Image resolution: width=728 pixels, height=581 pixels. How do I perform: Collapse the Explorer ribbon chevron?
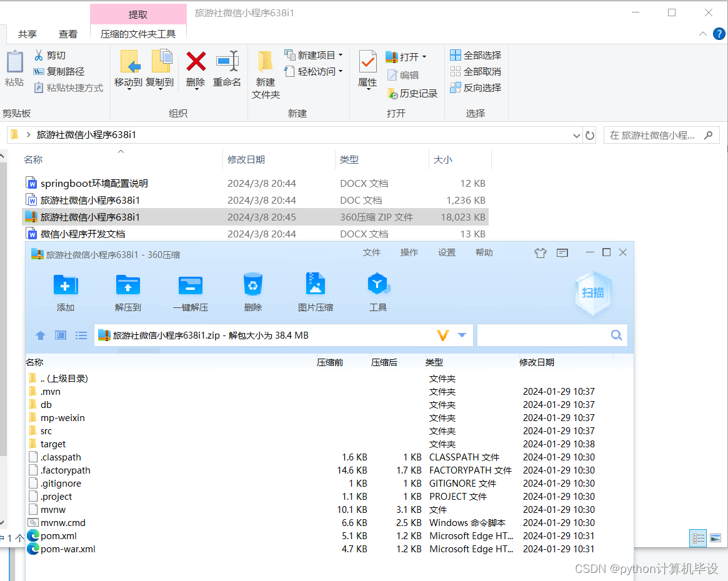[x=703, y=34]
